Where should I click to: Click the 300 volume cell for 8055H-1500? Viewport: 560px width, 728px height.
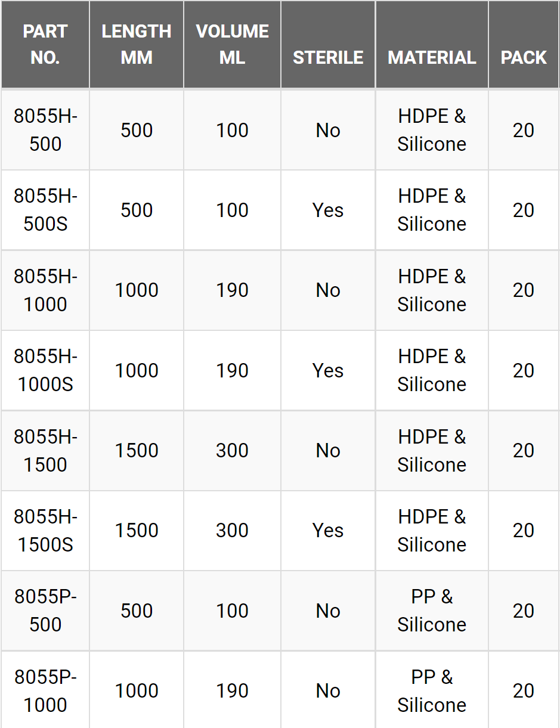(232, 450)
